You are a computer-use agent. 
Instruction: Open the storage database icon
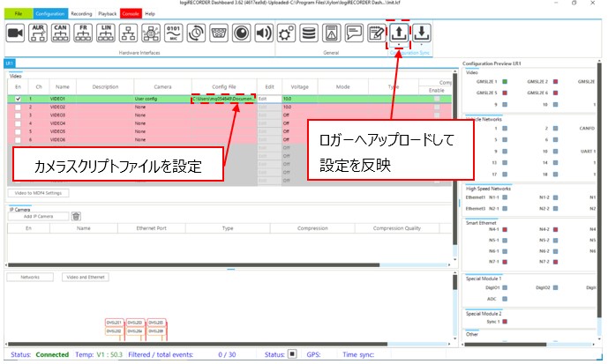coord(309,33)
